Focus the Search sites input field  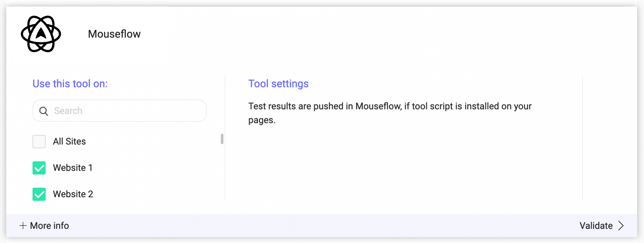coord(119,111)
